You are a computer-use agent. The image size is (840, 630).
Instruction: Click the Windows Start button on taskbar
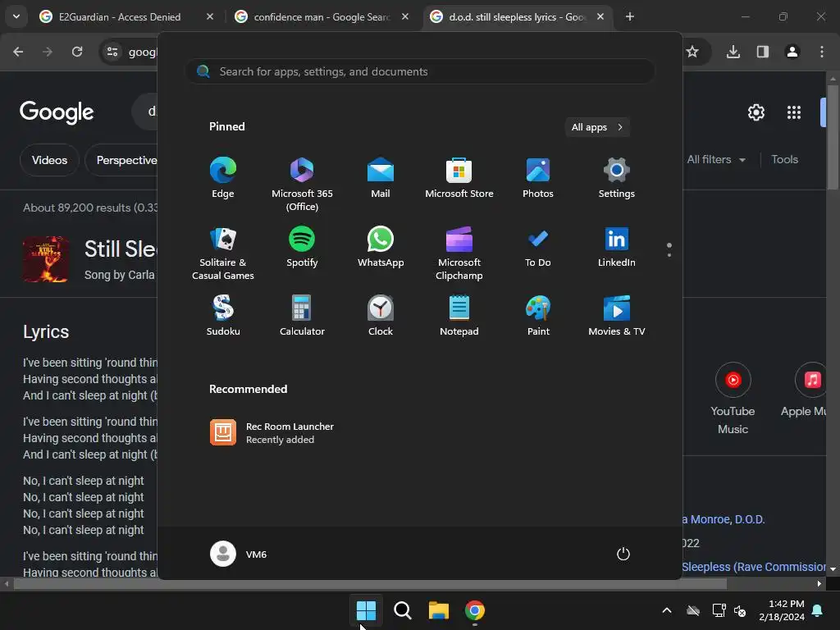(367, 610)
